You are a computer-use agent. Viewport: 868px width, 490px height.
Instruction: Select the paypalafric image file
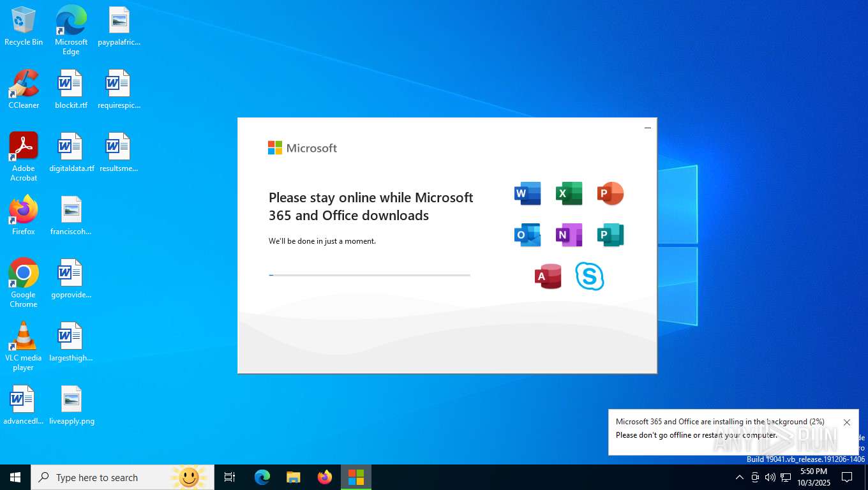[119, 27]
